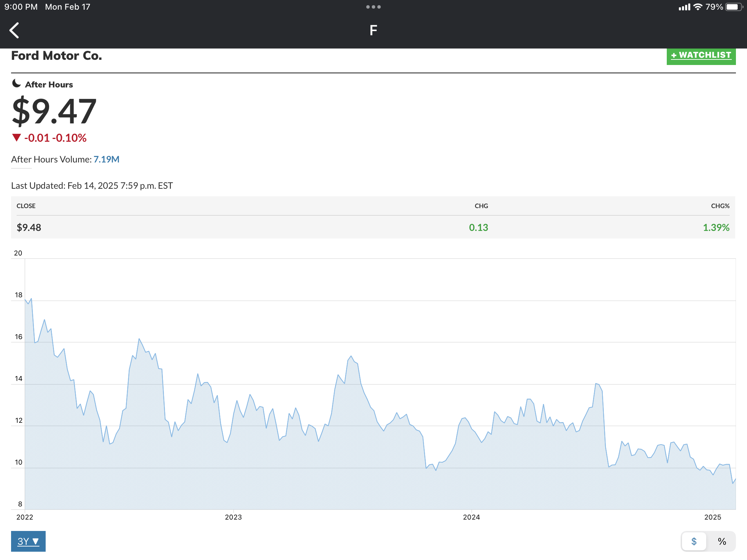
Task: Tap the battery status icon
Action: click(734, 7)
